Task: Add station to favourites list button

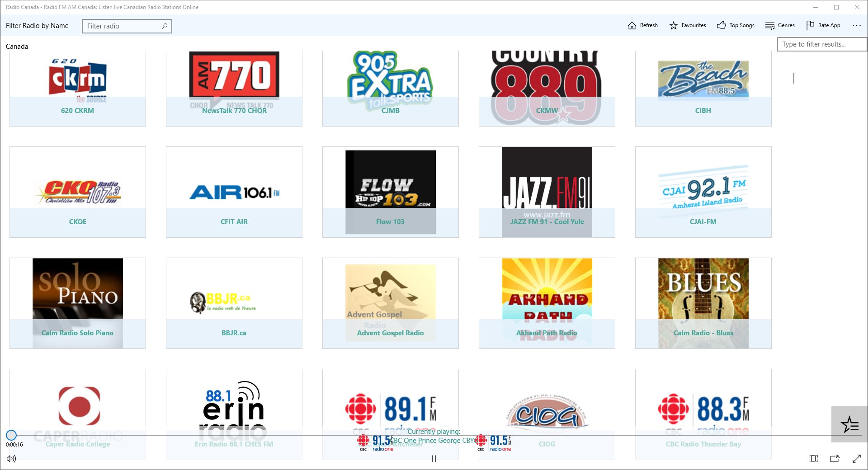Action: 849,424
